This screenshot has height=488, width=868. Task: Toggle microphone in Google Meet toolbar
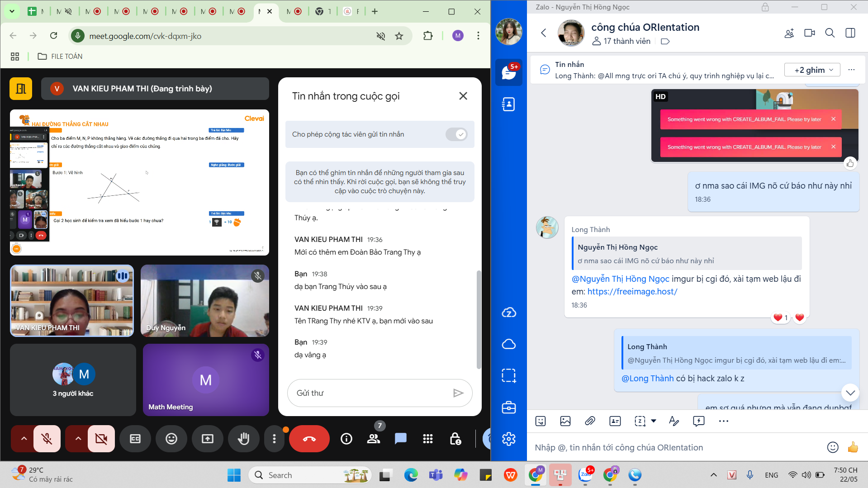pyautogui.click(x=47, y=439)
